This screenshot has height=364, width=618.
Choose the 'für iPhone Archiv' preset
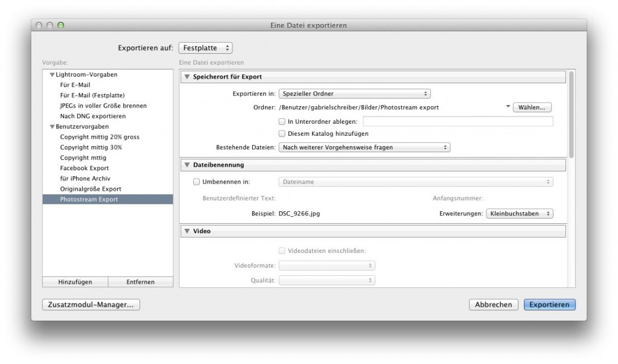(85, 178)
